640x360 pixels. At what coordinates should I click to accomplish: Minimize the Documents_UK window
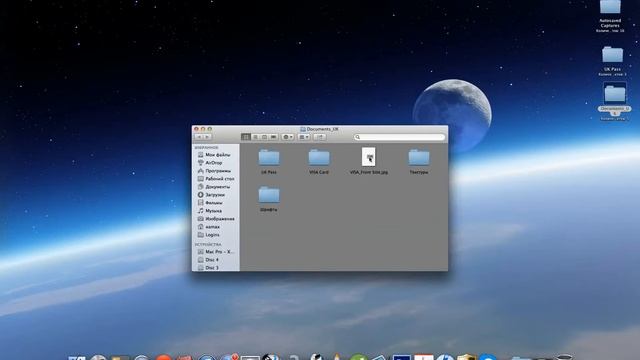coord(203,129)
